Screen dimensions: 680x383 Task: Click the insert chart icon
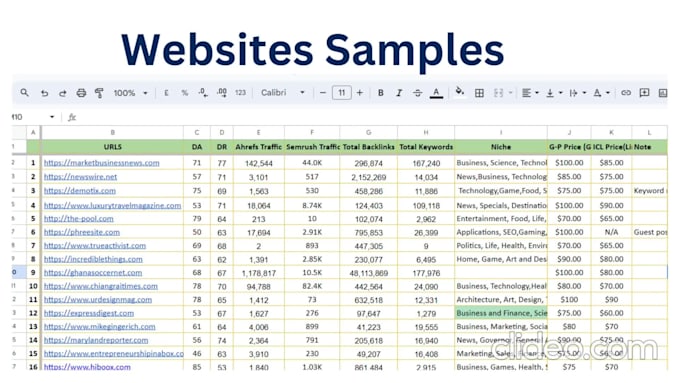[663, 93]
